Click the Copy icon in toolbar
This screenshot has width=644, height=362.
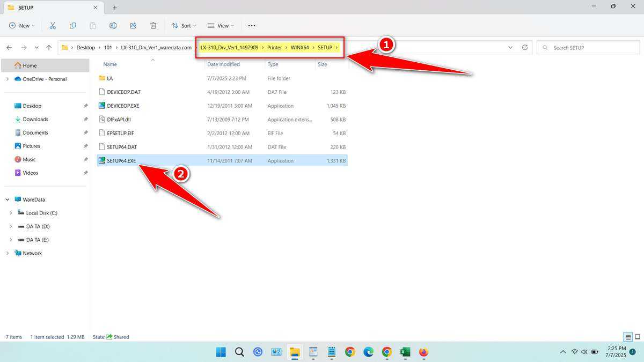72,26
